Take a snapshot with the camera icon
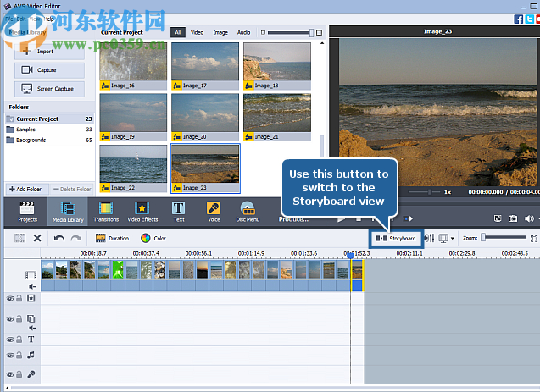Viewport: 540px width, 392px height. click(513, 218)
